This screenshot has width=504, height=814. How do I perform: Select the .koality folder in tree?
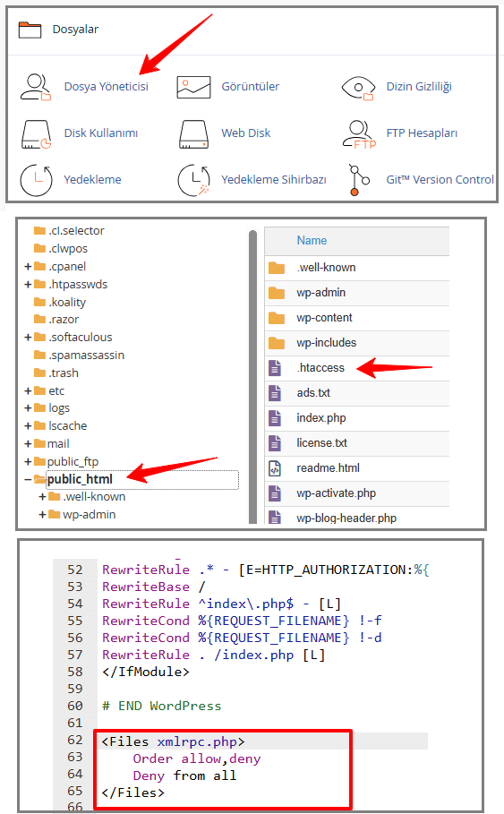tap(67, 302)
